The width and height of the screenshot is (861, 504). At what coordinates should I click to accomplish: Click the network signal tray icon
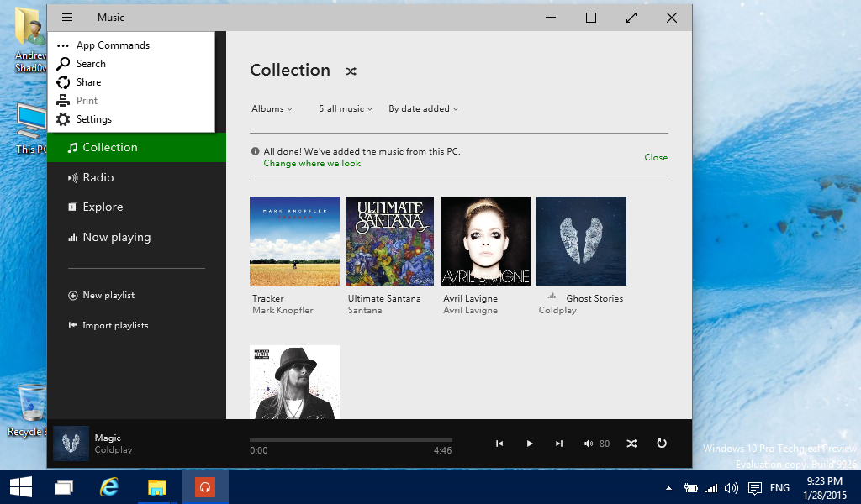711,488
